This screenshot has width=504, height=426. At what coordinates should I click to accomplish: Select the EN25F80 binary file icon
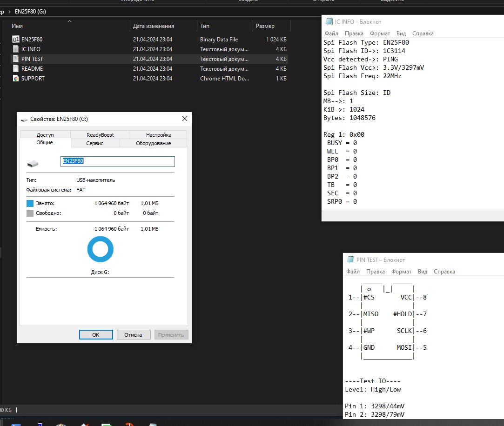point(16,39)
